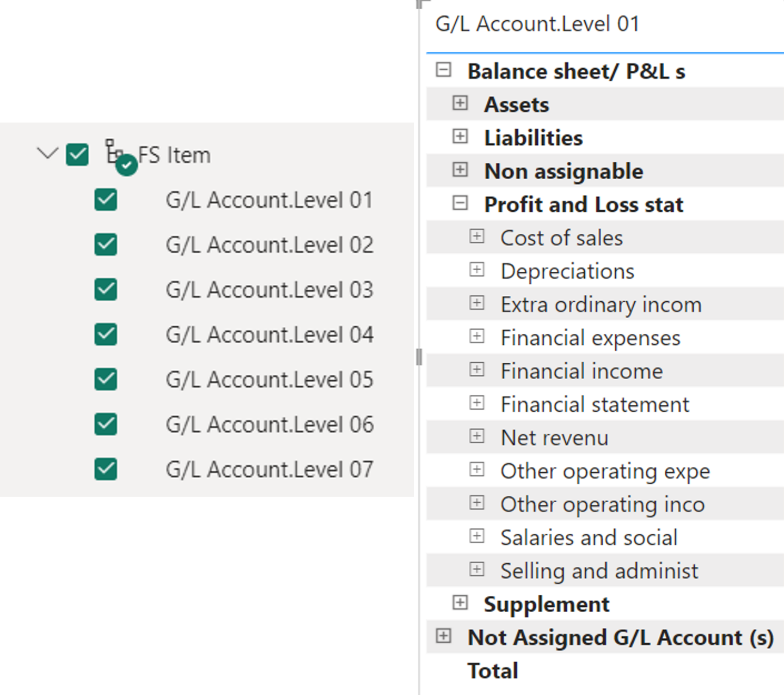Select the Financial statement label
The width and height of the screenshot is (784, 695).
(x=595, y=405)
